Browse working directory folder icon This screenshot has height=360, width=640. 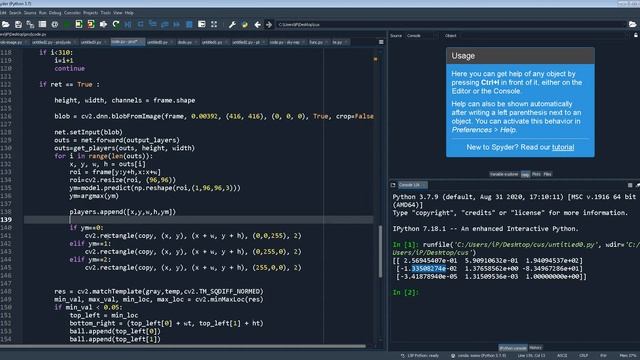click(x=633, y=24)
